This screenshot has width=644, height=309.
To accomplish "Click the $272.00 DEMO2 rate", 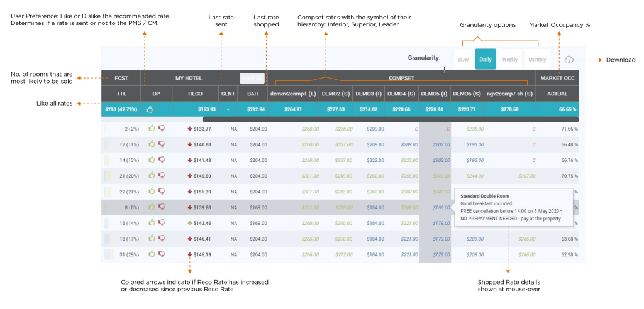I will point(344,254).
